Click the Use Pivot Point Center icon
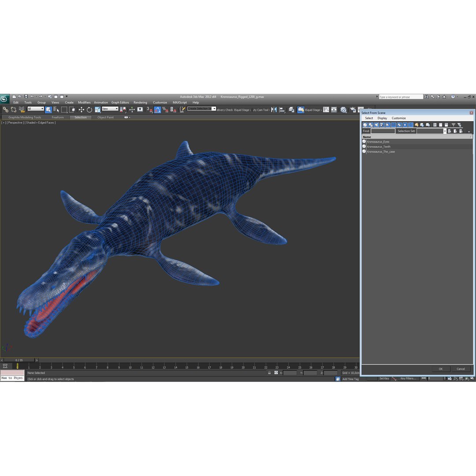This screenshot has width=476, height=476. (x=123, y=110)
